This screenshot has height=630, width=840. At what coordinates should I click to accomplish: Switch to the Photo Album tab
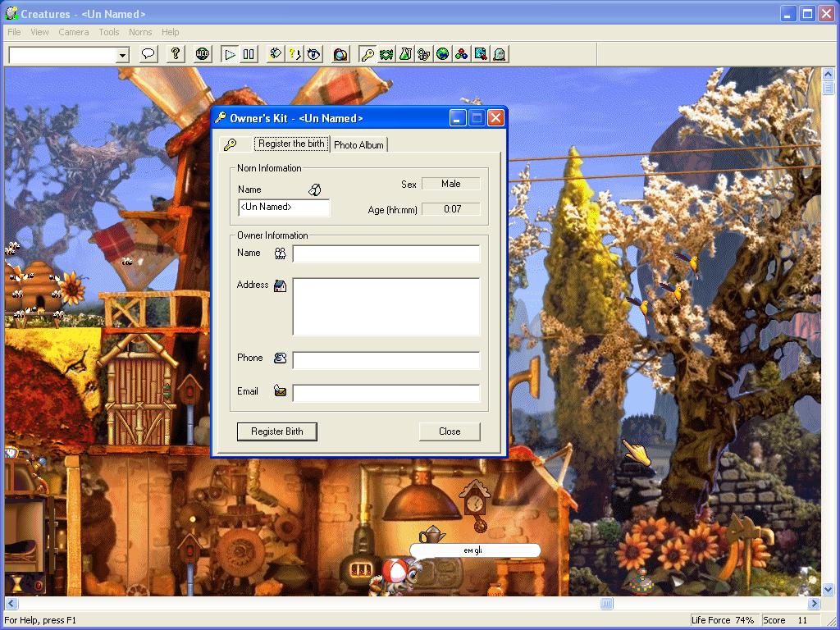[x=359, y=144]
